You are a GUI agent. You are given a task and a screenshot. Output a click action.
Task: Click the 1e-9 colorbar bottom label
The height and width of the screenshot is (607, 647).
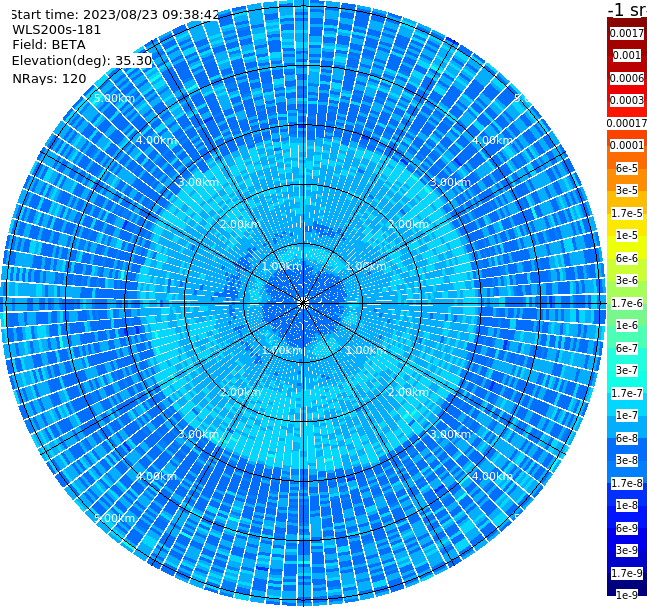point(627,595)
